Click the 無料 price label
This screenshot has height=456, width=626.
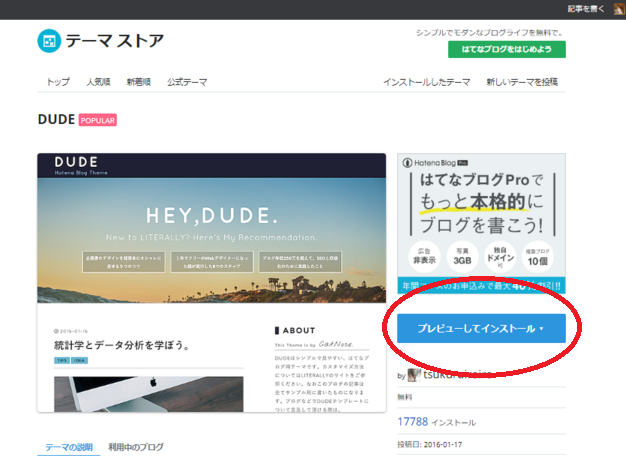point(405,397)
